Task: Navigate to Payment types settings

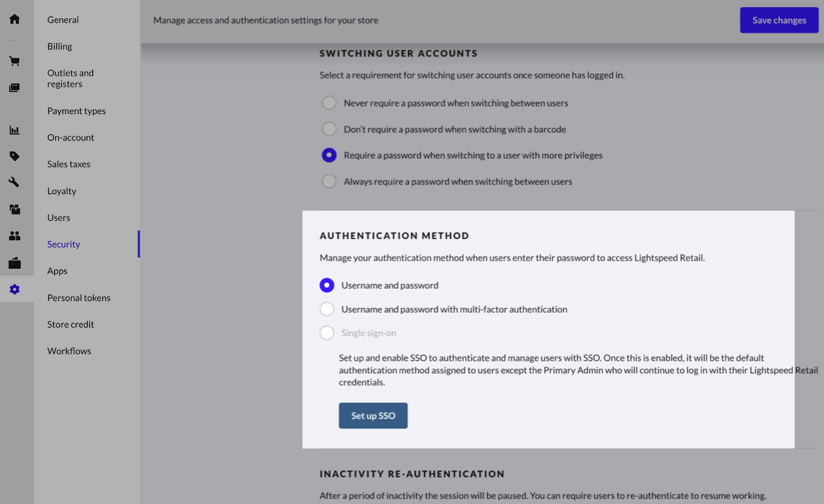Action: [x=76, y=111]
